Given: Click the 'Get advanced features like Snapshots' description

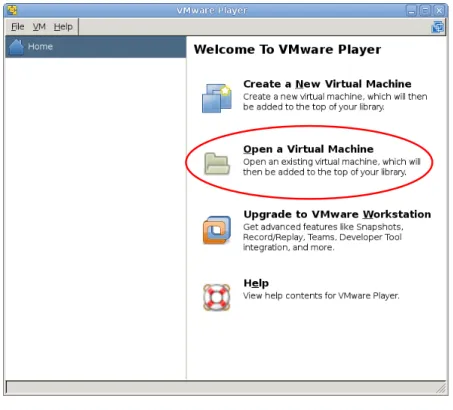Looking at the screenshot, I should 323,237.
